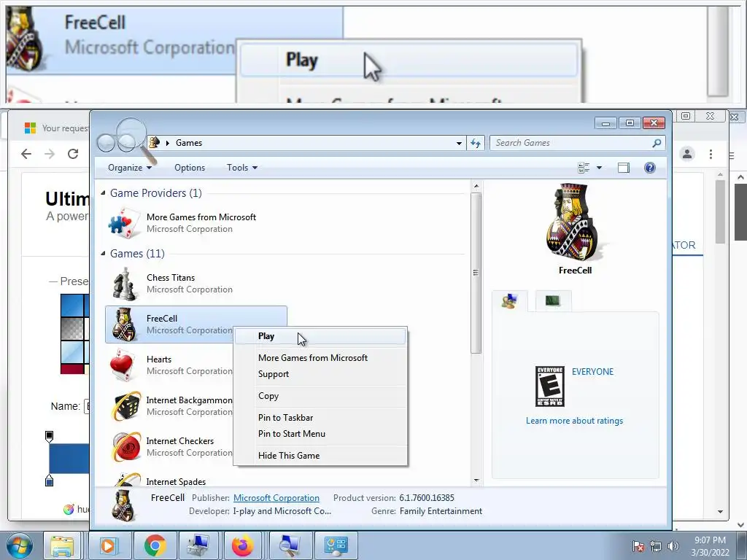Click the blue gradient preview bar

point(69,459)
